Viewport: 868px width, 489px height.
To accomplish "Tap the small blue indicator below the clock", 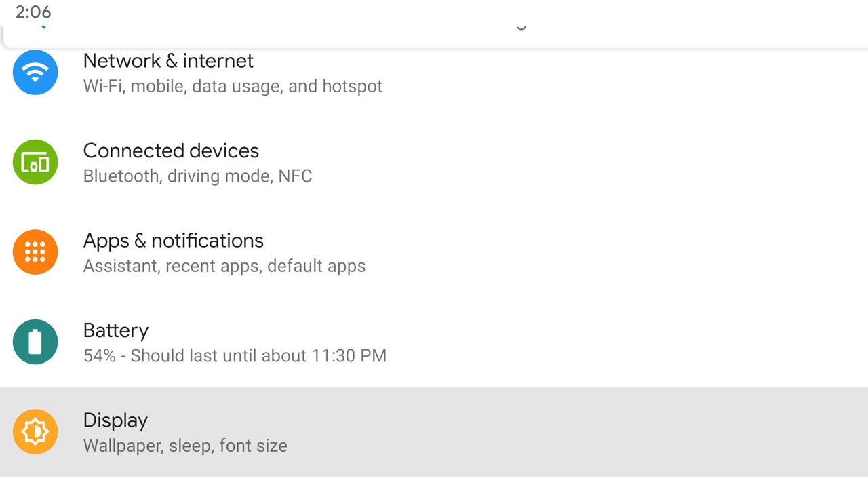I will tap(43, 27).
